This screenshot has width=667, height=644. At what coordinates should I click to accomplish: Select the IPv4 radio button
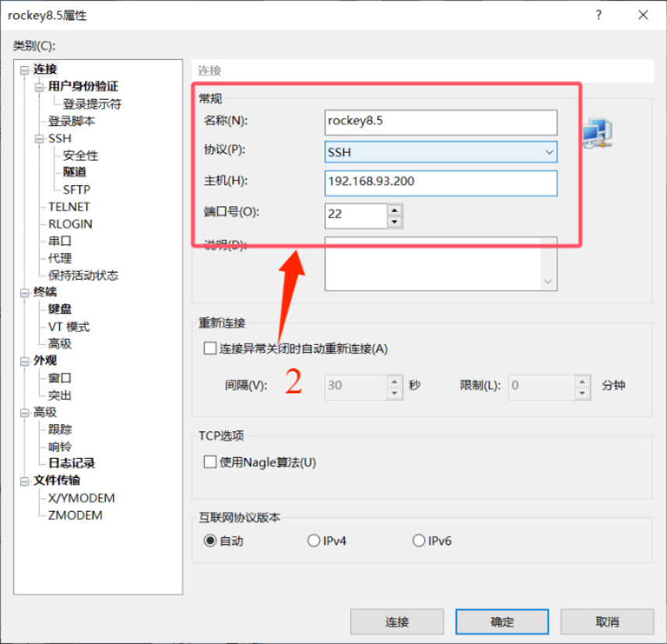(314, 540)
